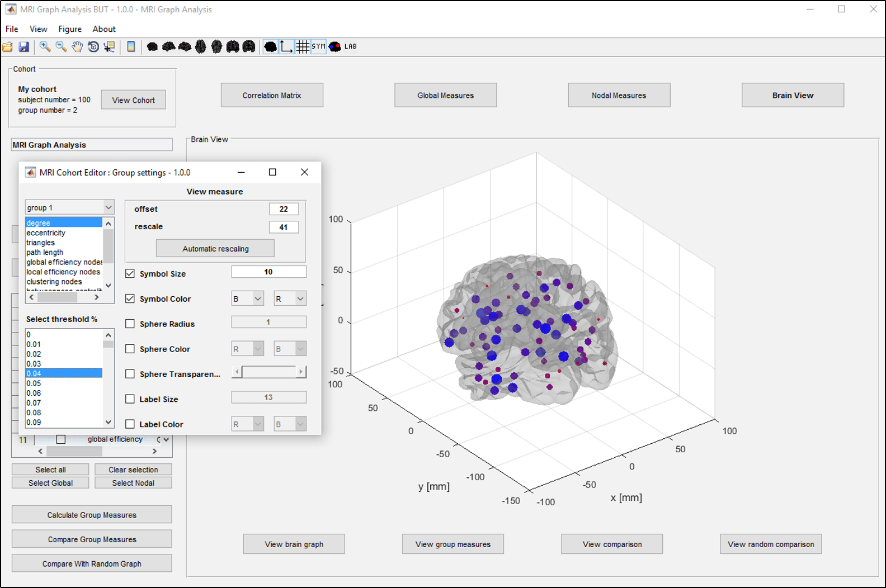The height and width of the screenshot is (588, 886).
Task: Click the rescale input field
Action: [x=284, y=227]
